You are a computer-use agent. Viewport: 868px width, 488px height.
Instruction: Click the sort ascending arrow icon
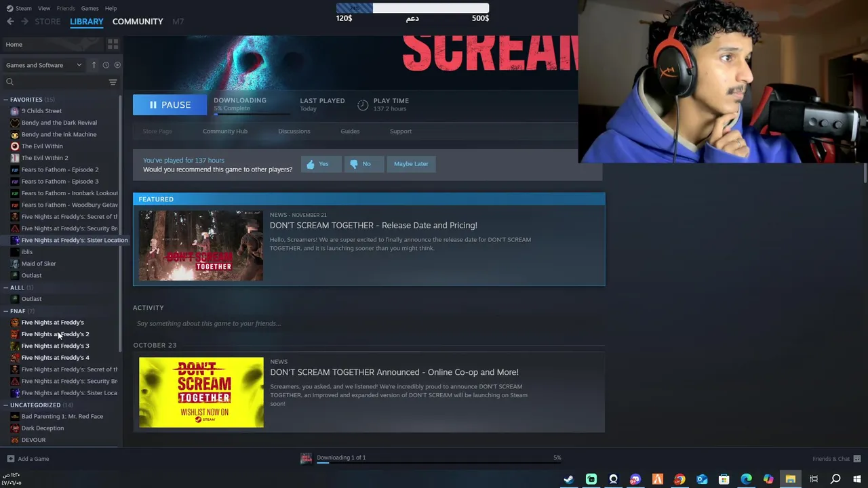94,65
